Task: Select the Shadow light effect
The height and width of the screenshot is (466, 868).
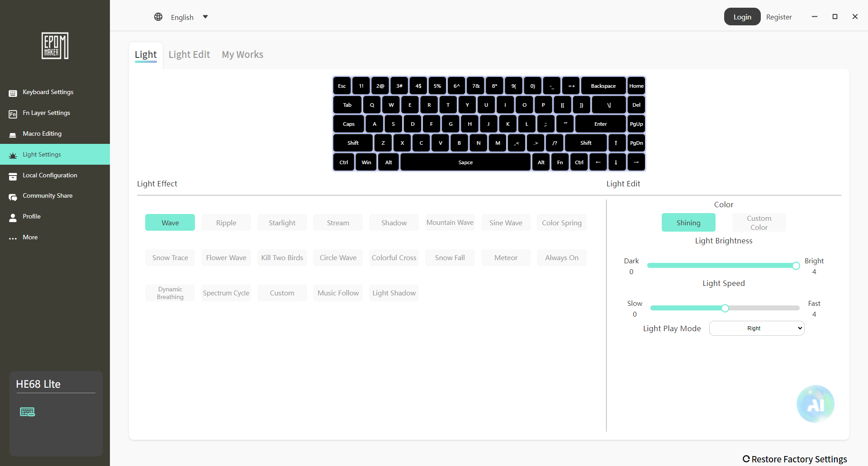Action: 394,223
